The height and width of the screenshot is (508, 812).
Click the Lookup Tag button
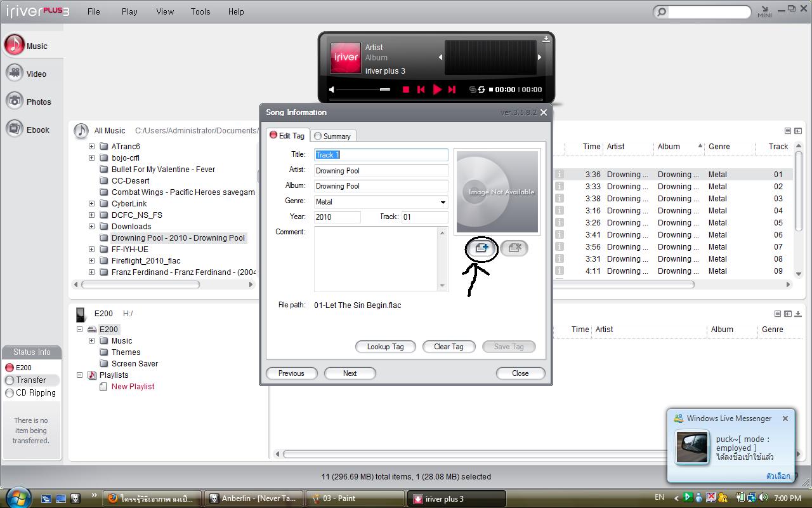(385, 347)
